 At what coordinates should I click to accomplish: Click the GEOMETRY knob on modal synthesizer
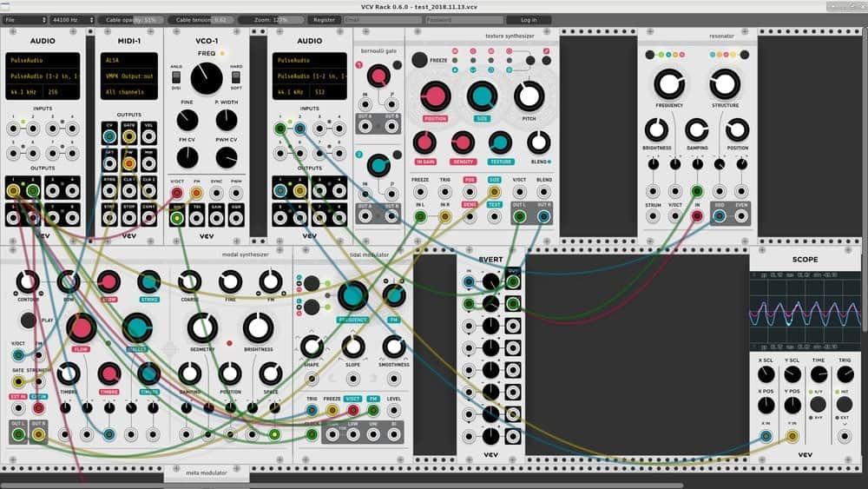coord(202,327)
